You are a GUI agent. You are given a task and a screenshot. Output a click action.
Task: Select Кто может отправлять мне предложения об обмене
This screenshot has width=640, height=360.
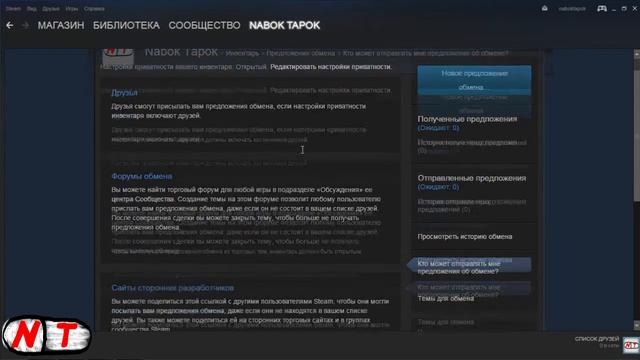tap(470, 265)
